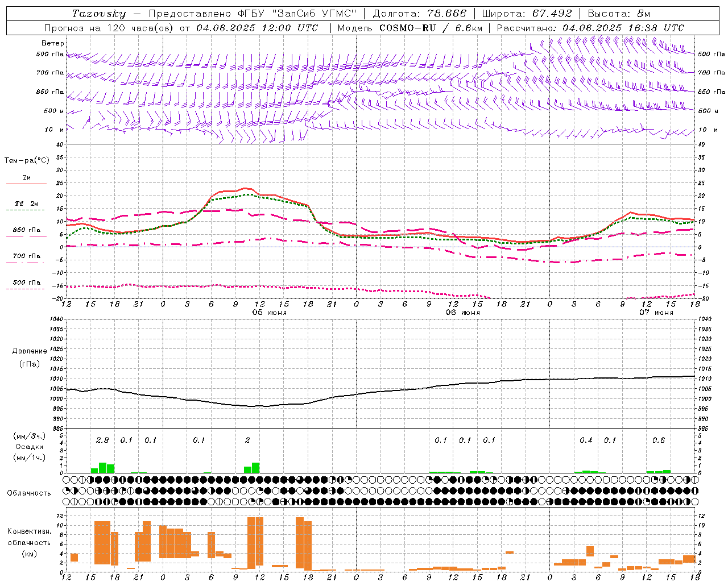The width and height of the screenshot is (728, 582).
Task: Click the date label 05 июня
Action: (x=270, y=313)
